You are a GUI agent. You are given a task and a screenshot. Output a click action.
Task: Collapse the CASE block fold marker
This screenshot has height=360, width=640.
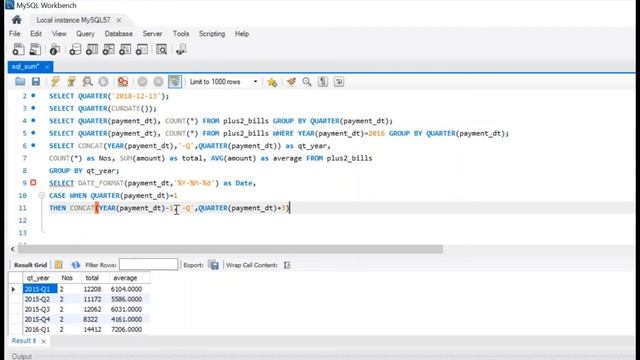[42, 196]
